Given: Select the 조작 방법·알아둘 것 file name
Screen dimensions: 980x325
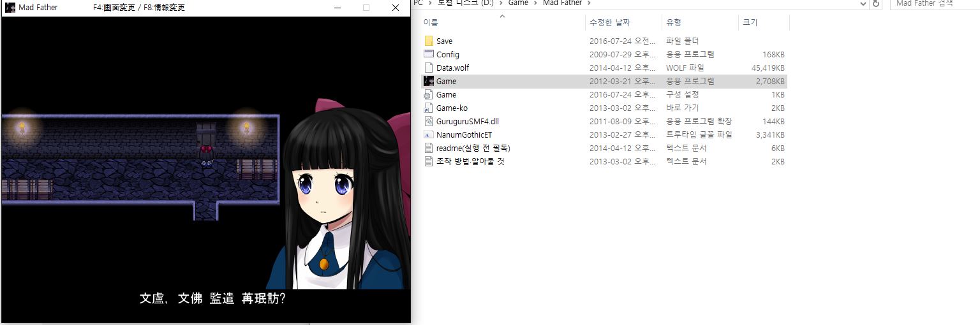Looking at the screenshot, I should pos(470,161).
